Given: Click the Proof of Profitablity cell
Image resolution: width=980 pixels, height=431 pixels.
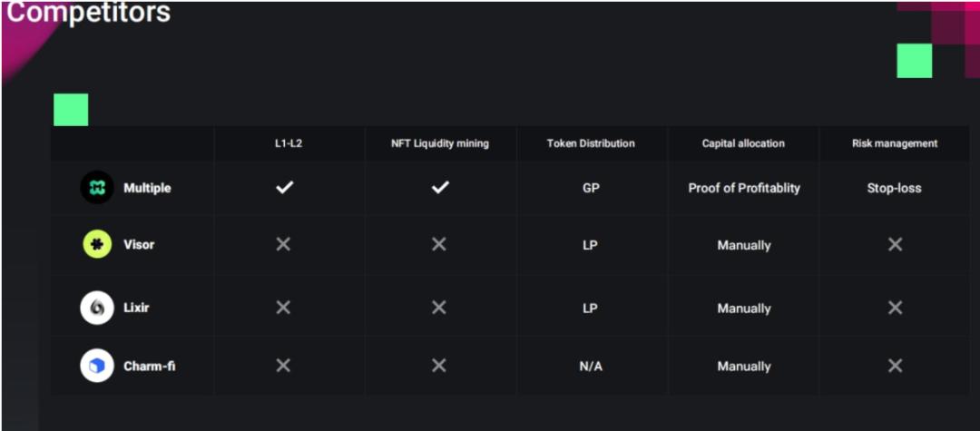Looking at the screenshot, I should coord(744,188).
